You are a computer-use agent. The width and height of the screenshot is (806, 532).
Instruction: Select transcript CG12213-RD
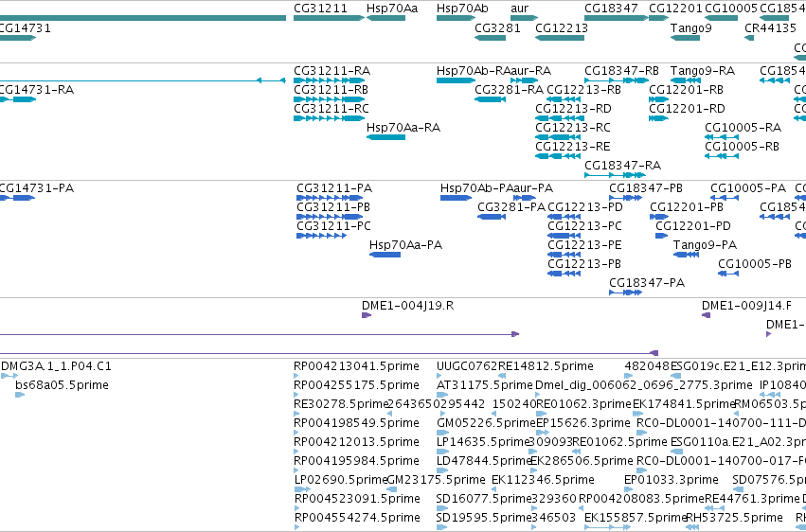(x=560, y=118)
